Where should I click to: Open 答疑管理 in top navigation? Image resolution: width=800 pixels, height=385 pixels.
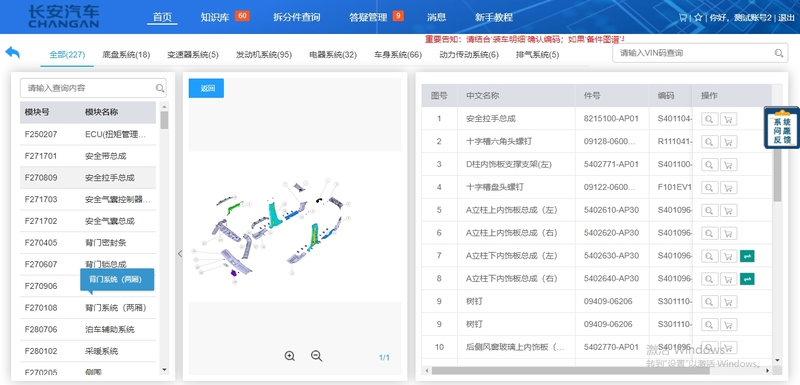pos(368,17)
